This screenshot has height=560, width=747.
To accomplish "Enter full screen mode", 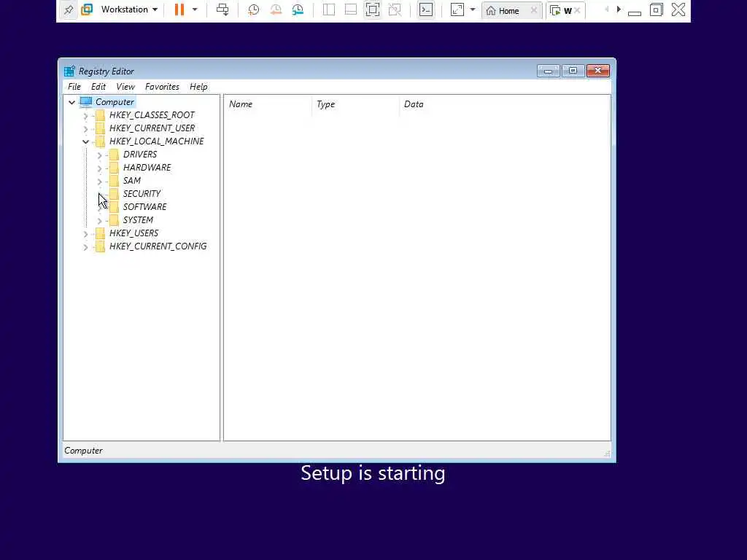I will [x=373, y=9].
